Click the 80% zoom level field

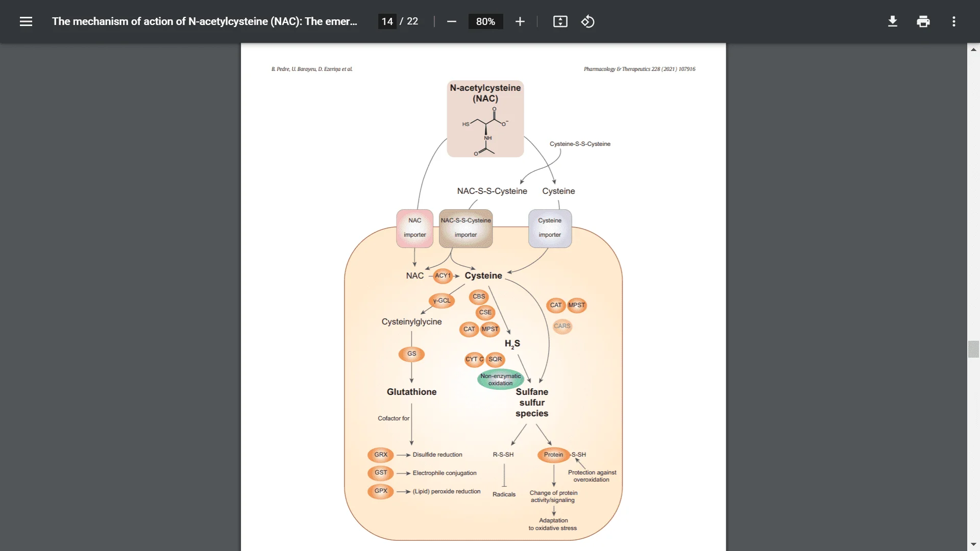click(x=485, y=21)
